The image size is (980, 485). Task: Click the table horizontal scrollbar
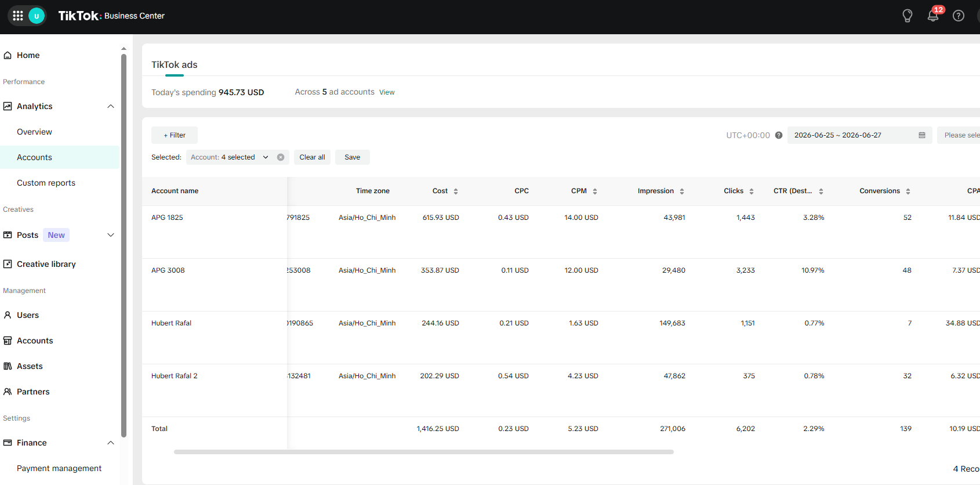pyautogui.click(x=424, y=452)
